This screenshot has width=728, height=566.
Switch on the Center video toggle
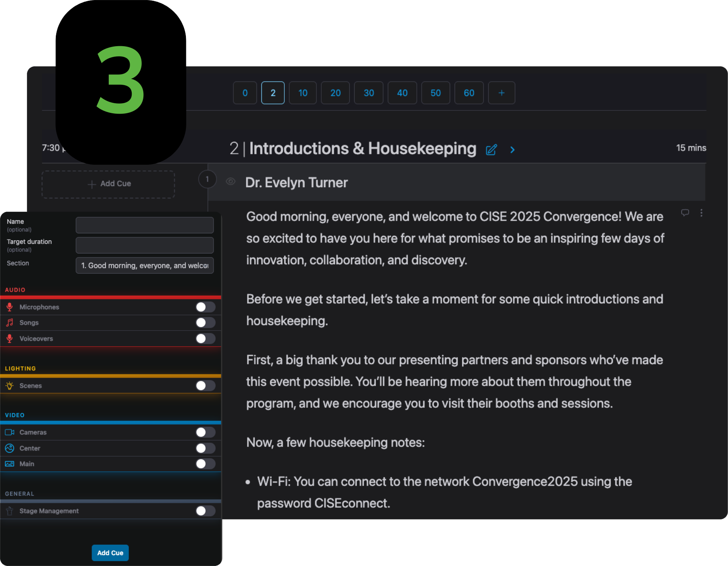205,448
